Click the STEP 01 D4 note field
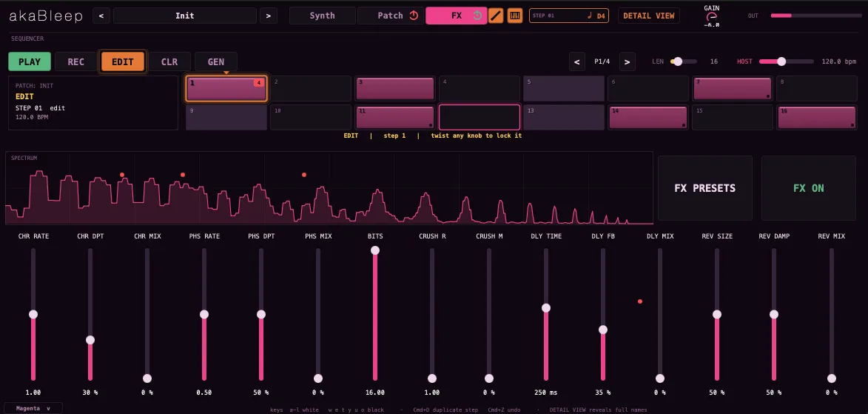 [x=569, y=16]
